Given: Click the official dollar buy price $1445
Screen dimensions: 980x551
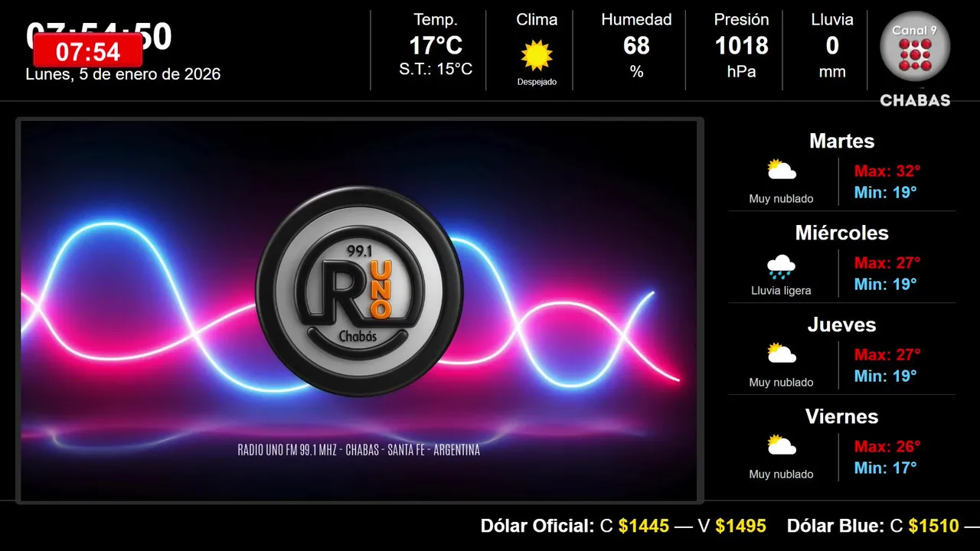Looking at the screenshot, I should point(644,526).
